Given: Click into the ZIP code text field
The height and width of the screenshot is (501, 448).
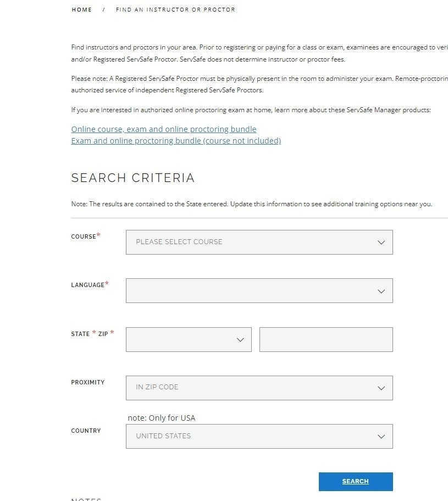Looking at the screenshot, I should click(x=326, y=339).
